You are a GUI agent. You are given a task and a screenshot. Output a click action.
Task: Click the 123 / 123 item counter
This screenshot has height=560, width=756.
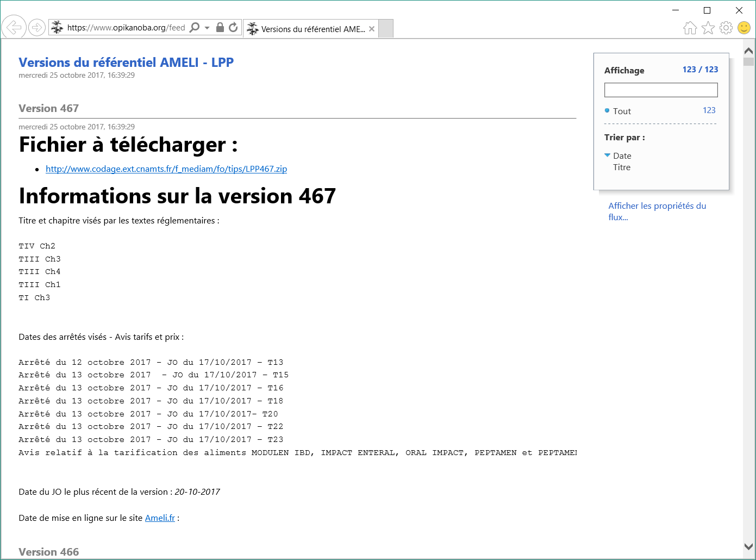pos(700,70)
